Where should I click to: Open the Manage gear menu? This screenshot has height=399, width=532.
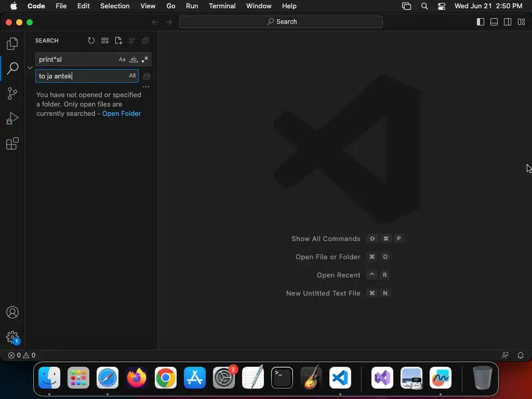(12, 337)
